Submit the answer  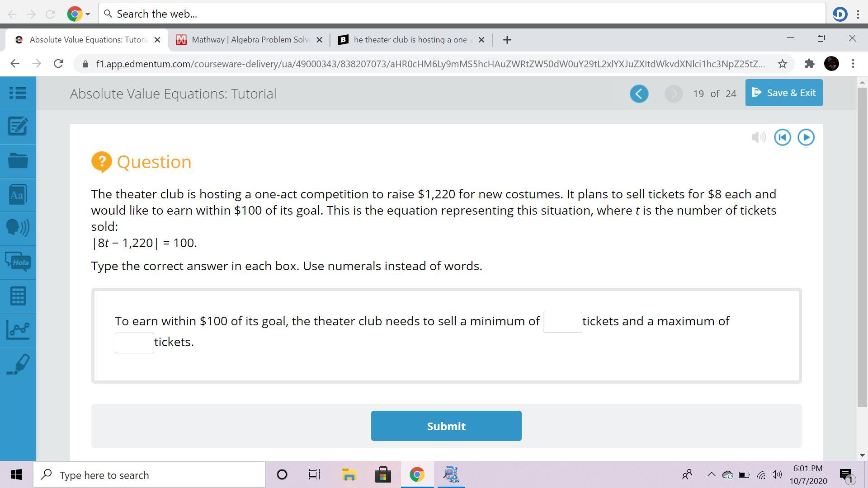(x=446, y=426)
